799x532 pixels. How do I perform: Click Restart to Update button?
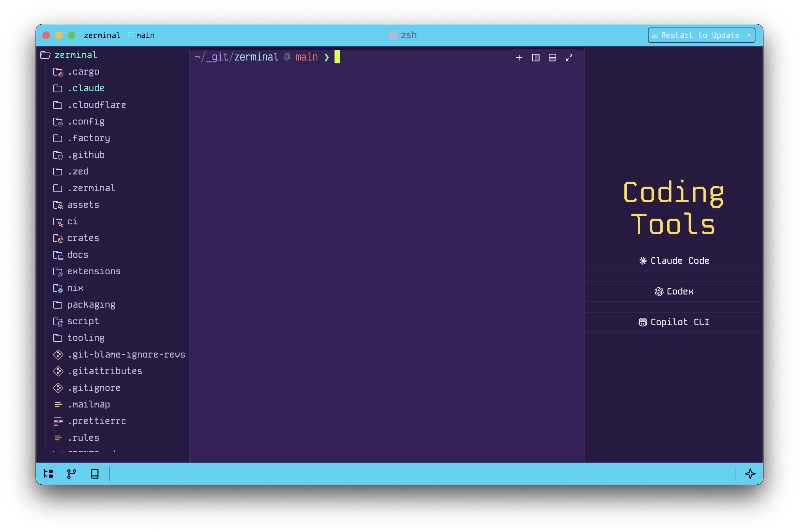pos(695,35)
